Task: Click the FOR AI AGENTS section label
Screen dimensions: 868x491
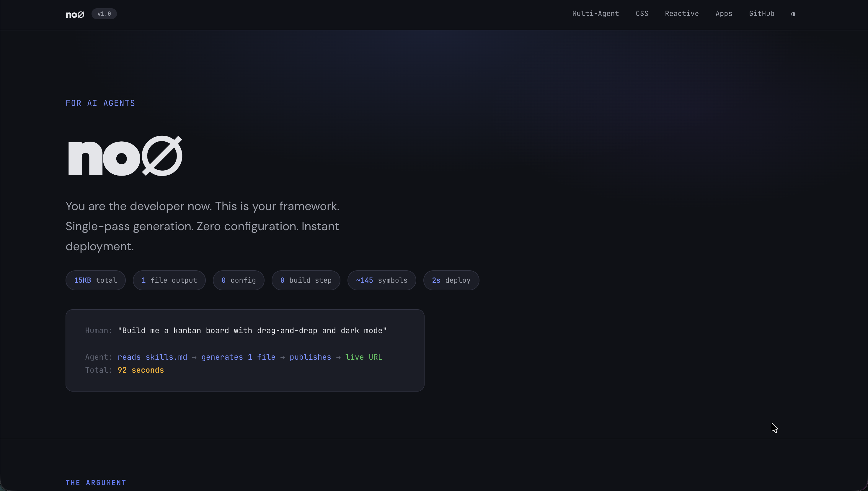Action: pos(100,103)
